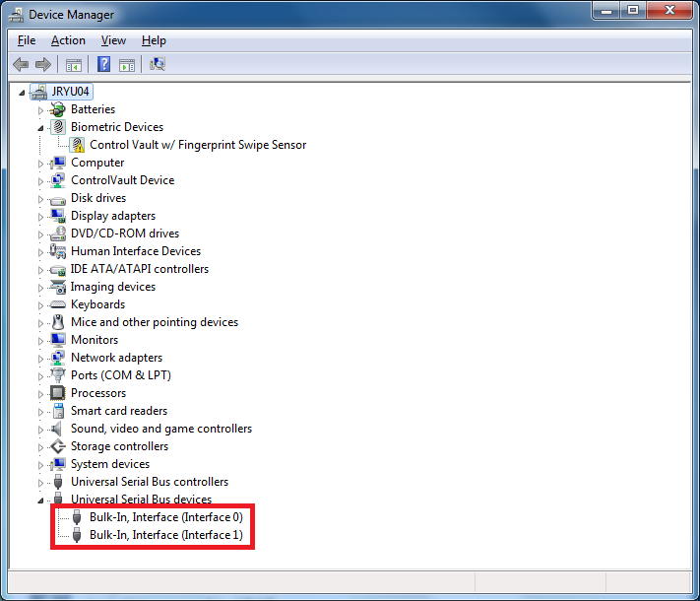Maximize the Device Manager window
The height and width of the screenshot is (601, 700).
[633, 10]
